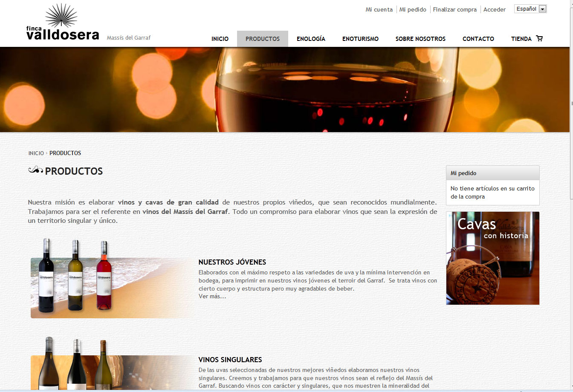Go to the Inicio menu item
The width and height of the screenshot is (573, 392).
pyautogui.click(x=220, y=39)
